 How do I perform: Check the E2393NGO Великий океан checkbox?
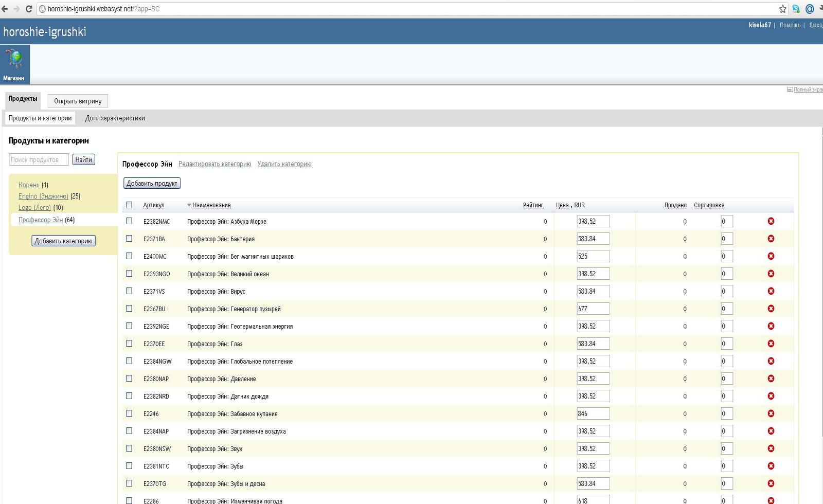129,274
